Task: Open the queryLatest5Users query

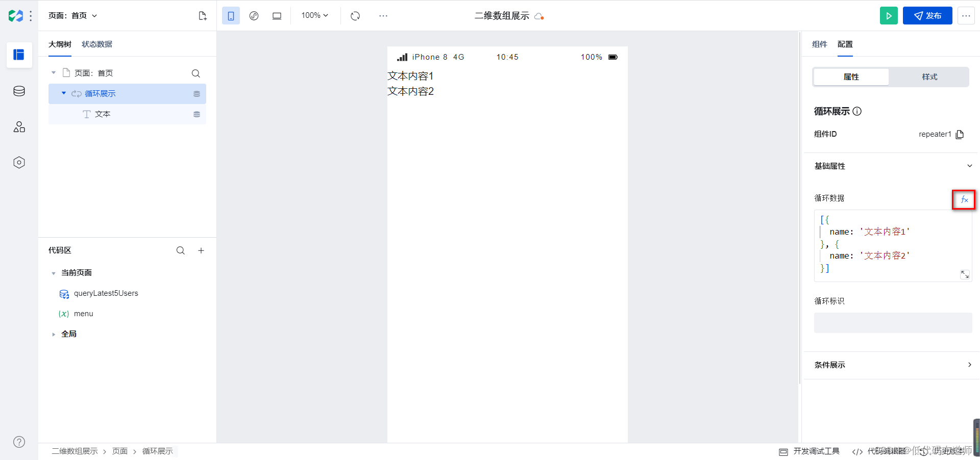Action: pos(106,293)
